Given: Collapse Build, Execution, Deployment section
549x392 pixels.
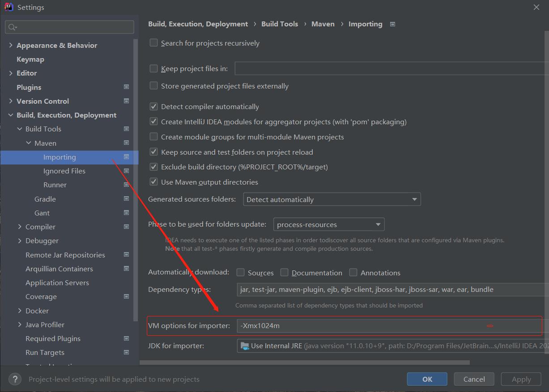Looking at the screenshot, I should click(11, 115).
